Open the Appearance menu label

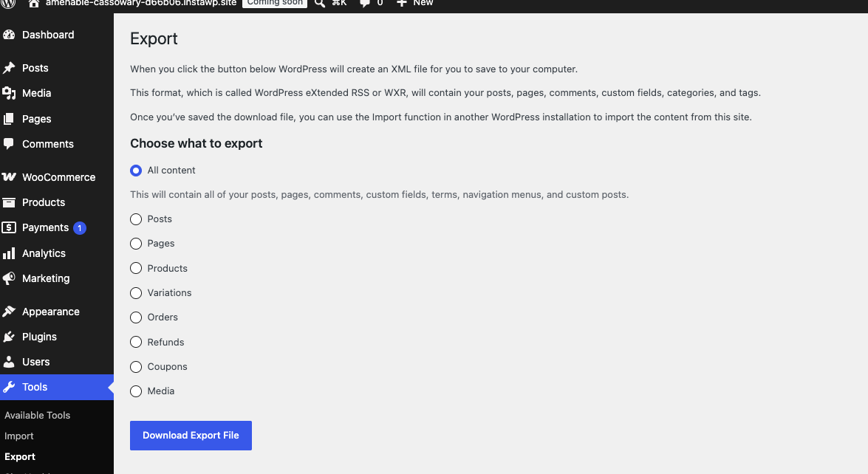[51, 312]
